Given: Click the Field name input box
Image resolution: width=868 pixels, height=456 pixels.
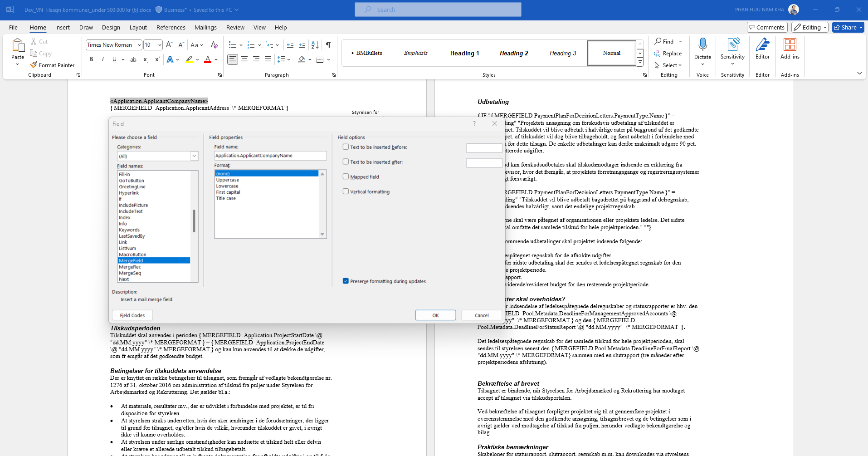Looking at the screenshot, I should tap(270, 156).
